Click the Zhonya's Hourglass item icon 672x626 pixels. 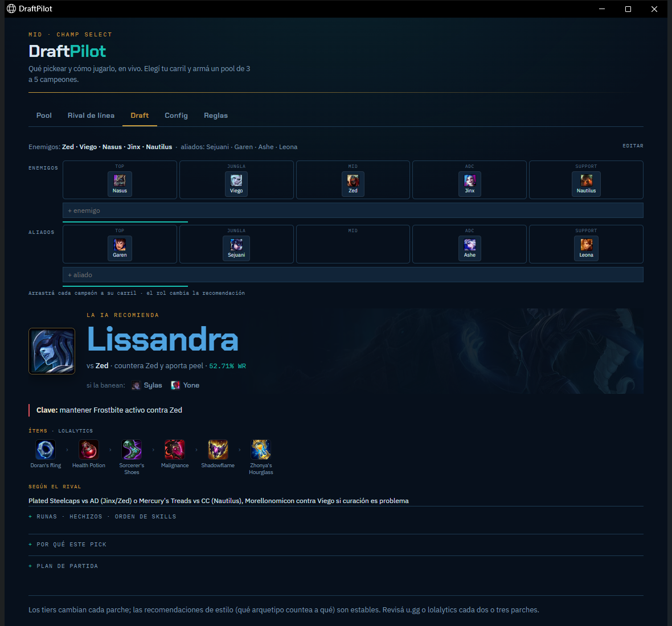point(261,450)
